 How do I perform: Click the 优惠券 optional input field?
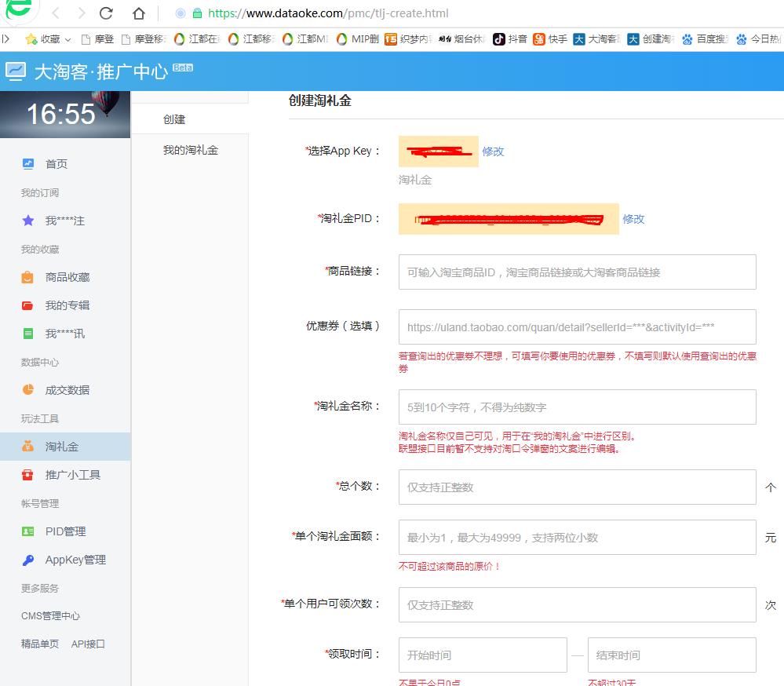577,327
